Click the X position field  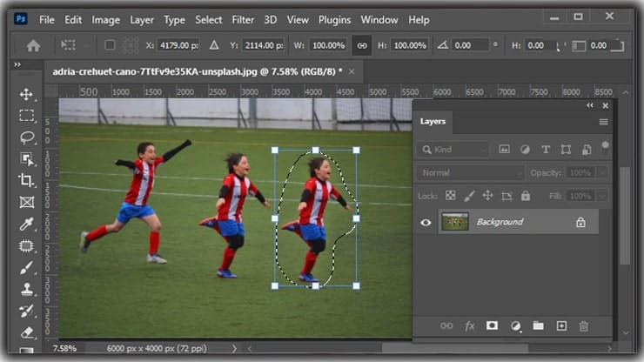[178, 45]
